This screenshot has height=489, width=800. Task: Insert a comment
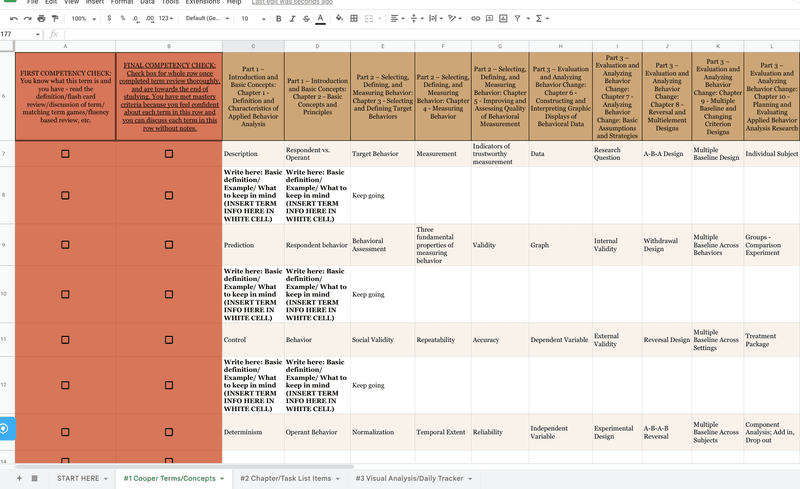[489, 18]
